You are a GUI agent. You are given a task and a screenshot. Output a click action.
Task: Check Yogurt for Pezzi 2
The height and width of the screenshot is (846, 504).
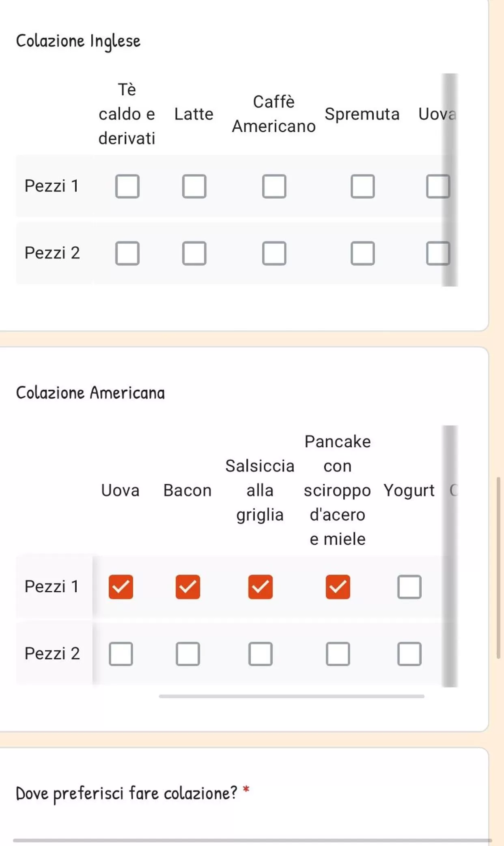[x=409, y=654]
